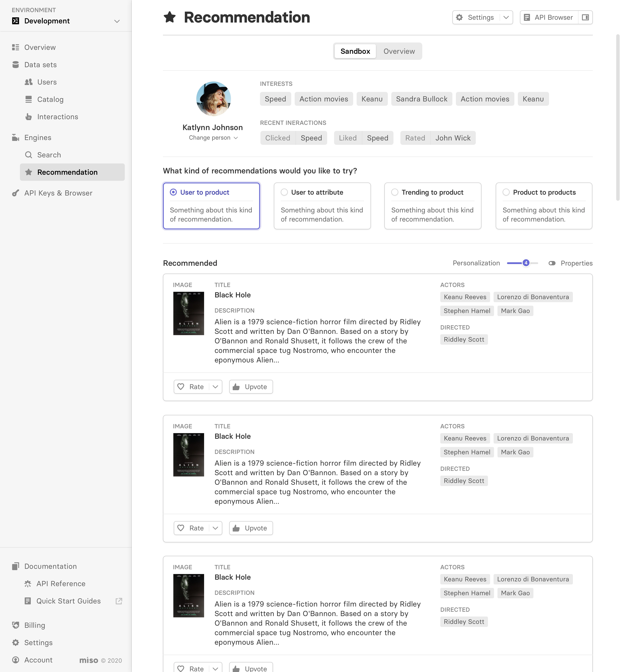The width and height of the screenshot is (624, 672).
Task: Expand the Development environment dropdown
Action: 117,21
